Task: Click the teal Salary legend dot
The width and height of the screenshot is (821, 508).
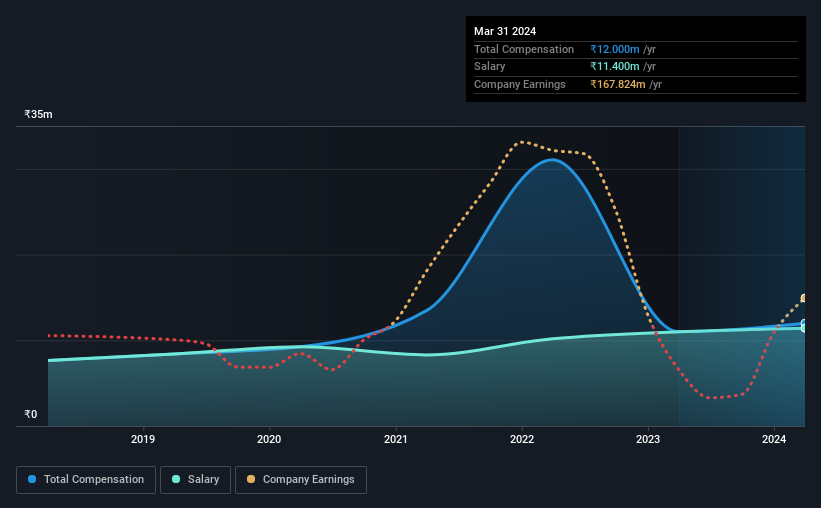Action: click(176, 479)
